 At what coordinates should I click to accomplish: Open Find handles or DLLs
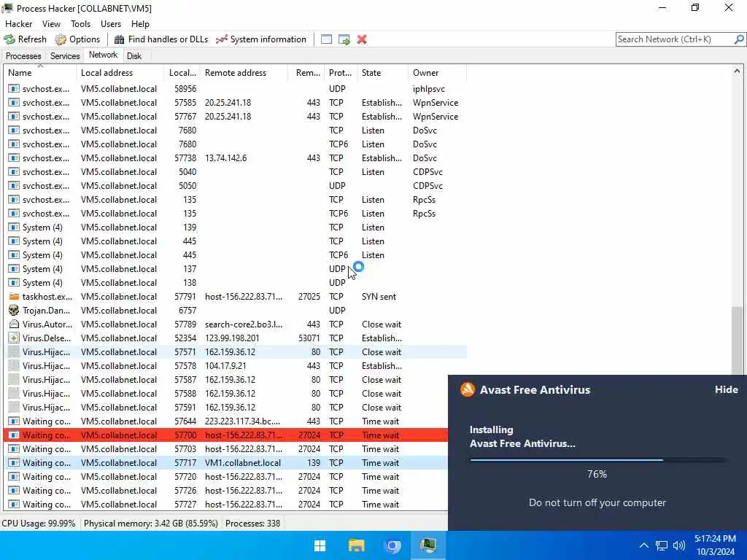(x=161, y=39)
